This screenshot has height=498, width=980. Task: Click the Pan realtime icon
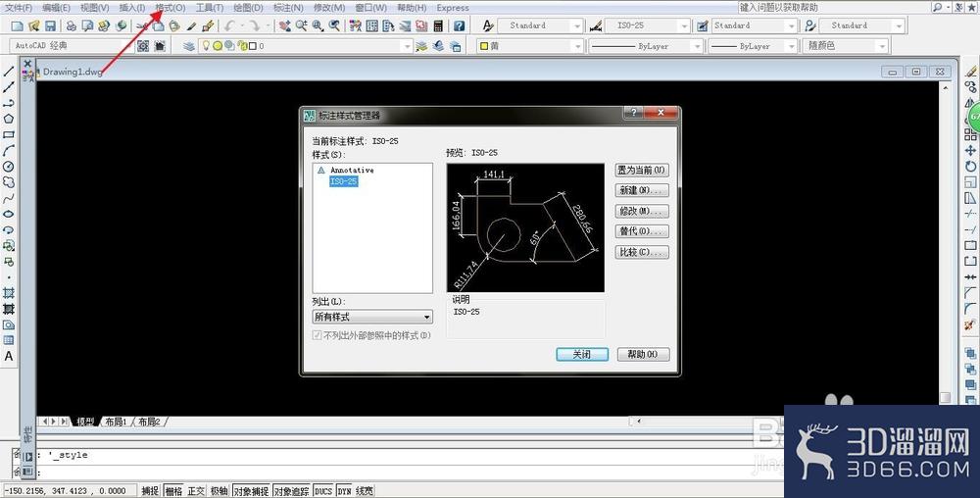click(x=285, y=26)
